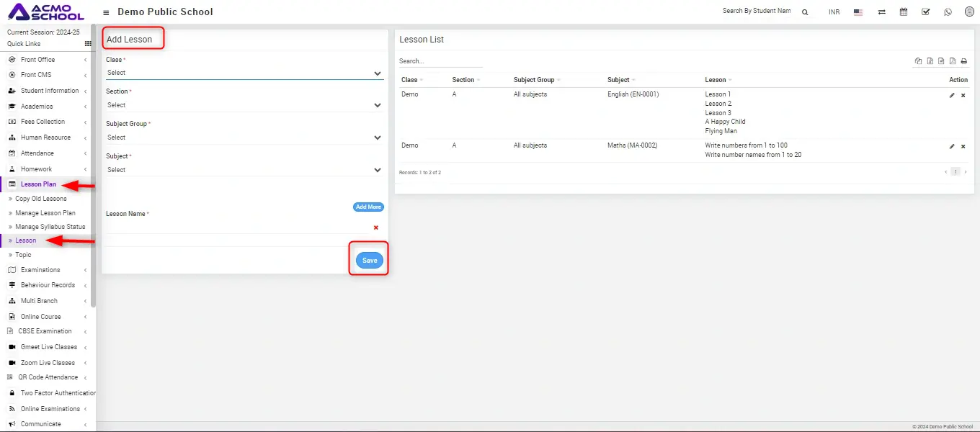Image resolution: width=980 pixels, height=432 pixels.
Task: Export lesson list as PDF
Action: [x=953, y=61]
